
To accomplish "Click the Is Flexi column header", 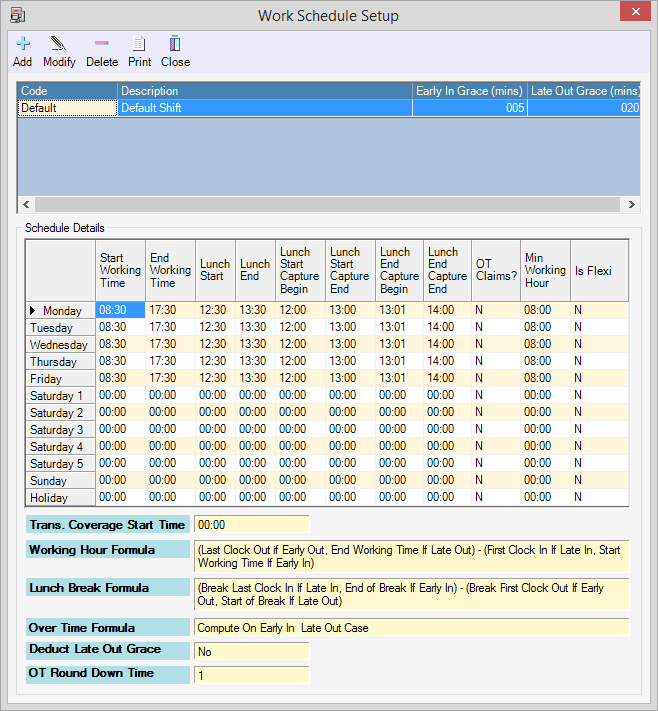I will tap(598, 270).
